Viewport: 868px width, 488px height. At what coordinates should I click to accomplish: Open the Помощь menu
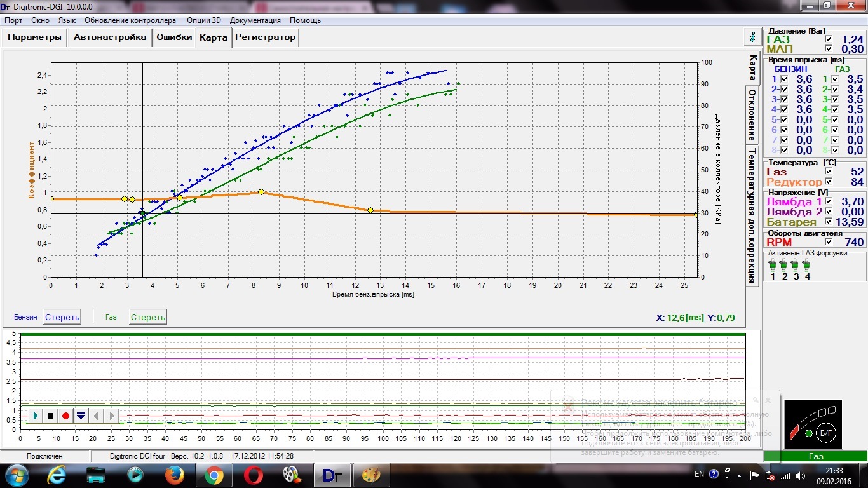pyautogui.click(x=306, y=20)
